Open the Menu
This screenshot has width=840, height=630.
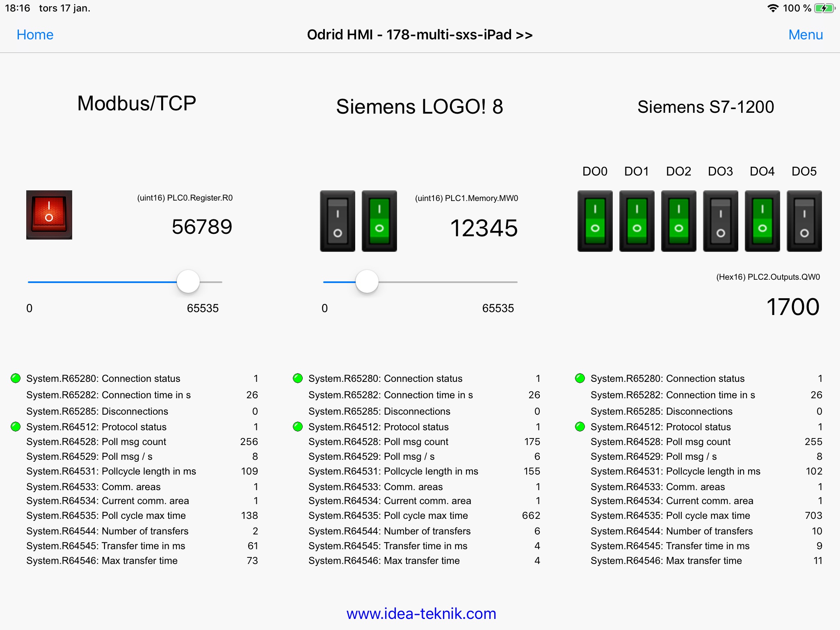pos(806,35)
